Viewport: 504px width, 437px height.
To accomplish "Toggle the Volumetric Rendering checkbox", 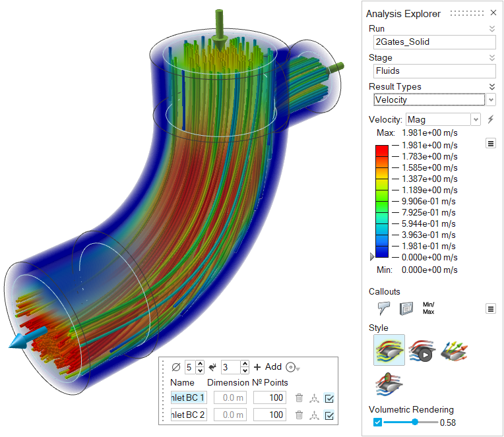I will (377, 422).
